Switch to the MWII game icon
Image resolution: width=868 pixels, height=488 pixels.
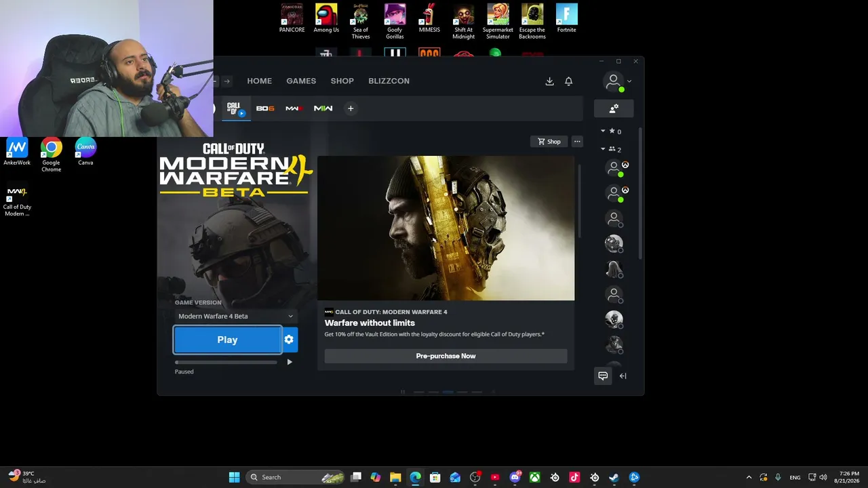click(x=323, y=108)
